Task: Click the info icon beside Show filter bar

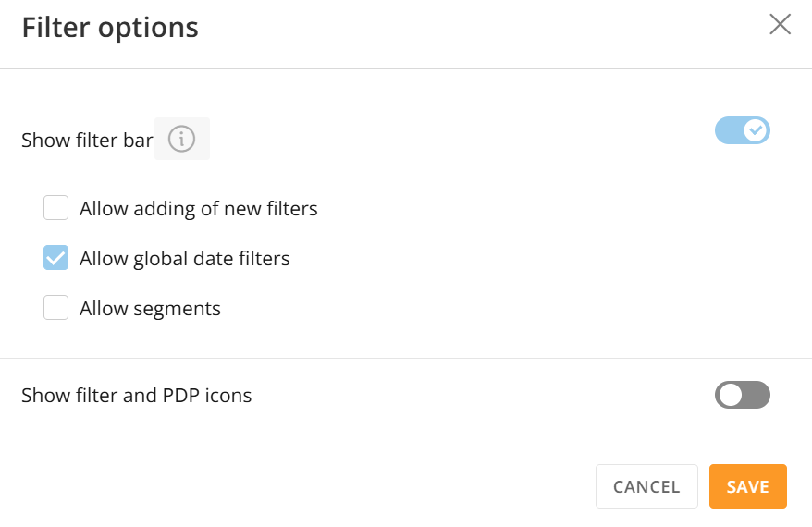Action: [181, 140]
